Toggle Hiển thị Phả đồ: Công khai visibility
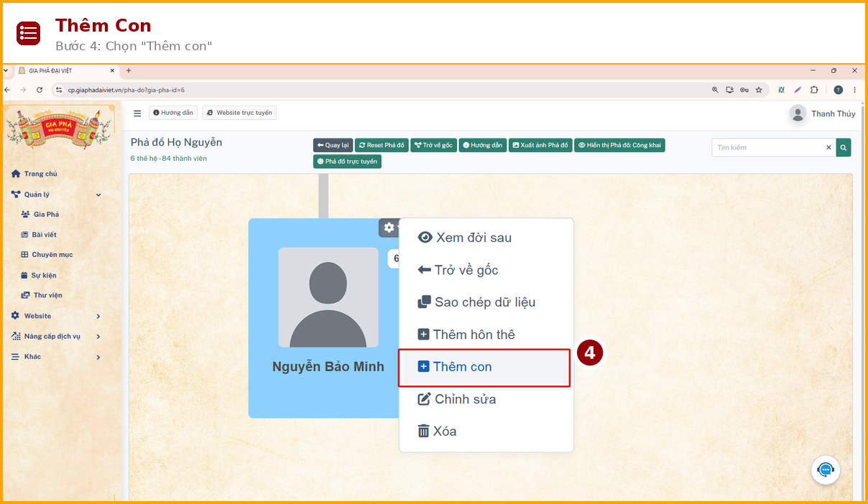This screenshot has width=868, height=504. click(x=619, y=145)
